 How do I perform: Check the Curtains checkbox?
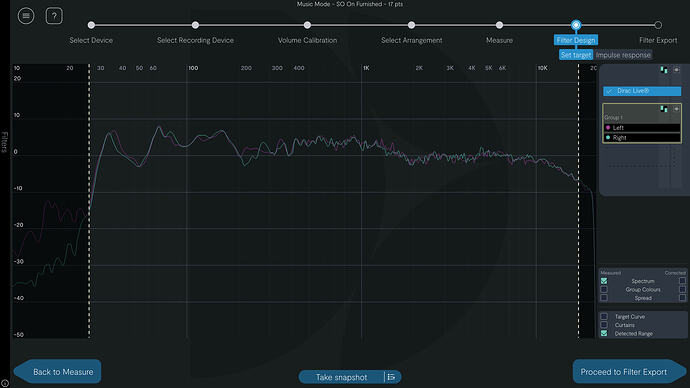604,325
